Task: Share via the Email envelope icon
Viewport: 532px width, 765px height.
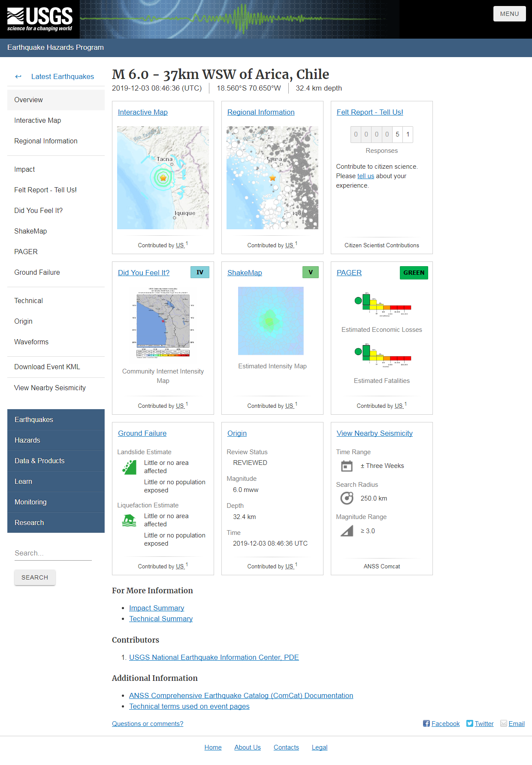Action: (504, 723)
